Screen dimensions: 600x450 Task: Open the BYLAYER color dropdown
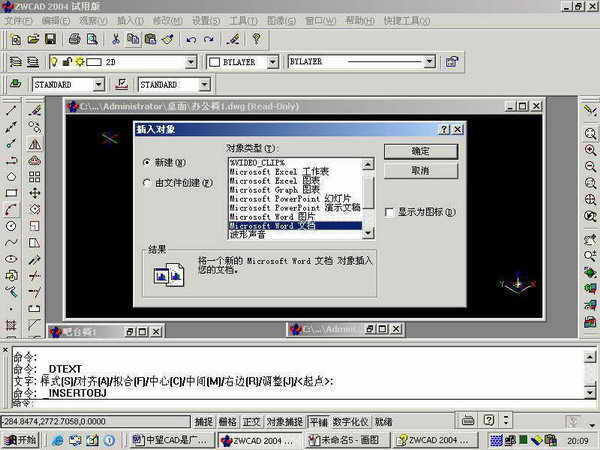coord(273,62)
